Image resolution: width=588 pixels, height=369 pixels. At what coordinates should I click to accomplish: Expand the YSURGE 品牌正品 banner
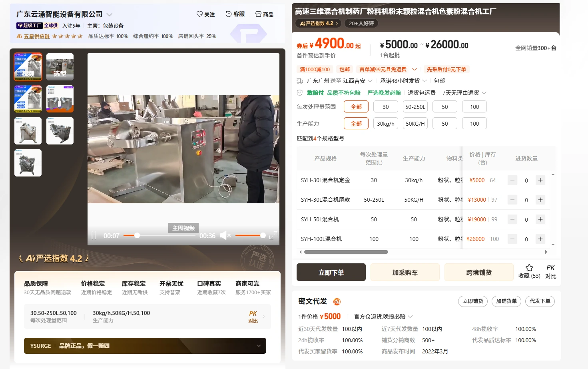[x=259, y=346]
